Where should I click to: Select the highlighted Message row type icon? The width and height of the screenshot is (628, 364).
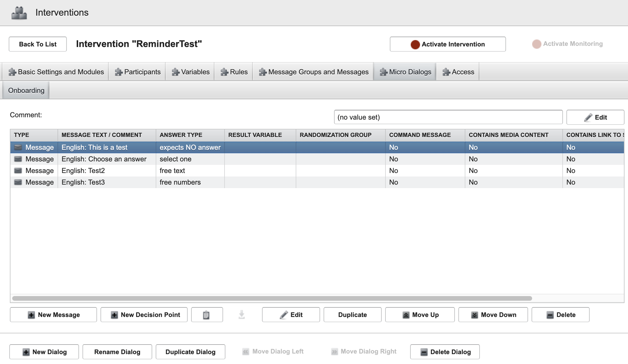tap(18, 147)
